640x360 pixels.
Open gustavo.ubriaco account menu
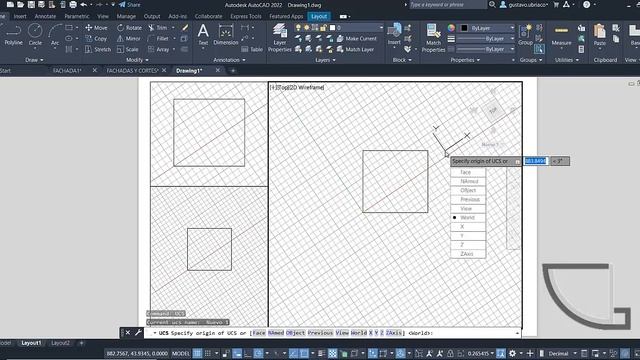tap(524, 4)
